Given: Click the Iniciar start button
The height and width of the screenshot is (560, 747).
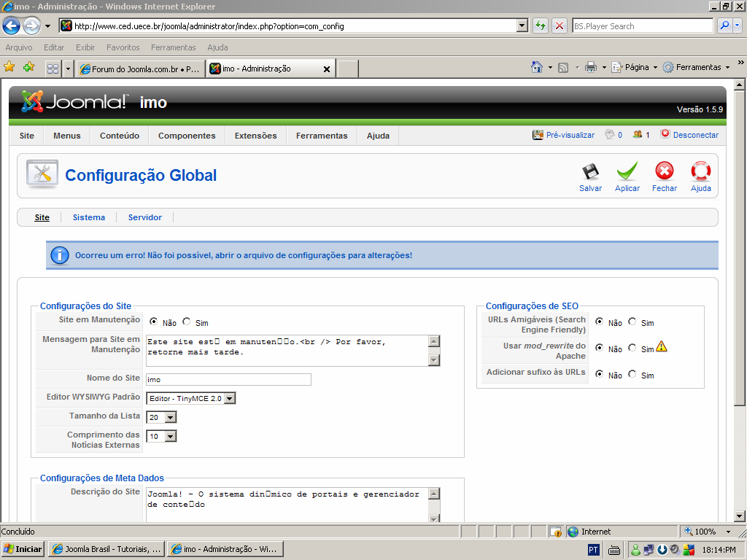Looking at the screenshot, I should [x=23, y=549].
